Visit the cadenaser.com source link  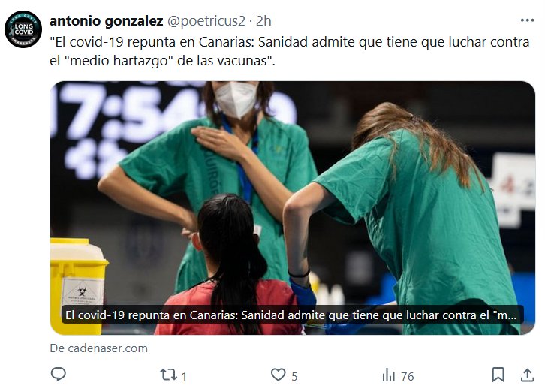point(98,348)
